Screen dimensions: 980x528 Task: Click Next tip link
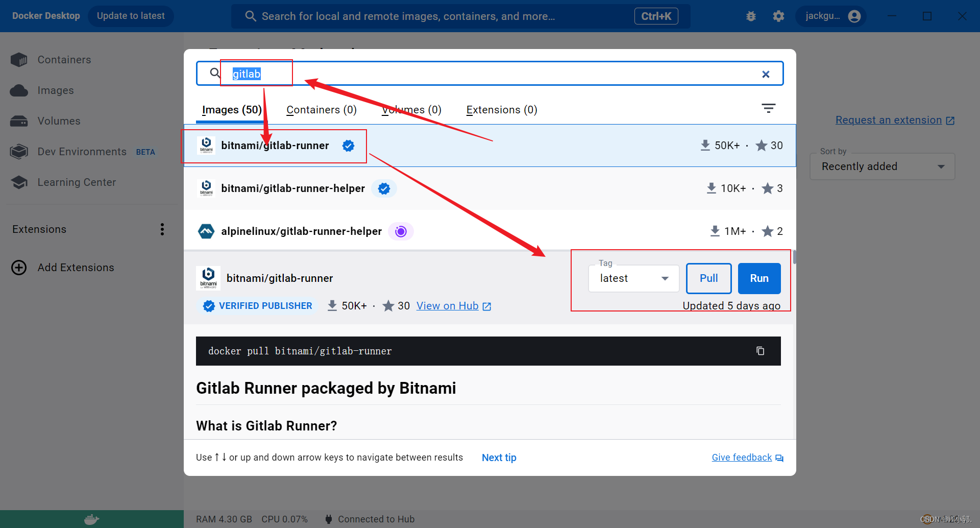tap(499, 458)
